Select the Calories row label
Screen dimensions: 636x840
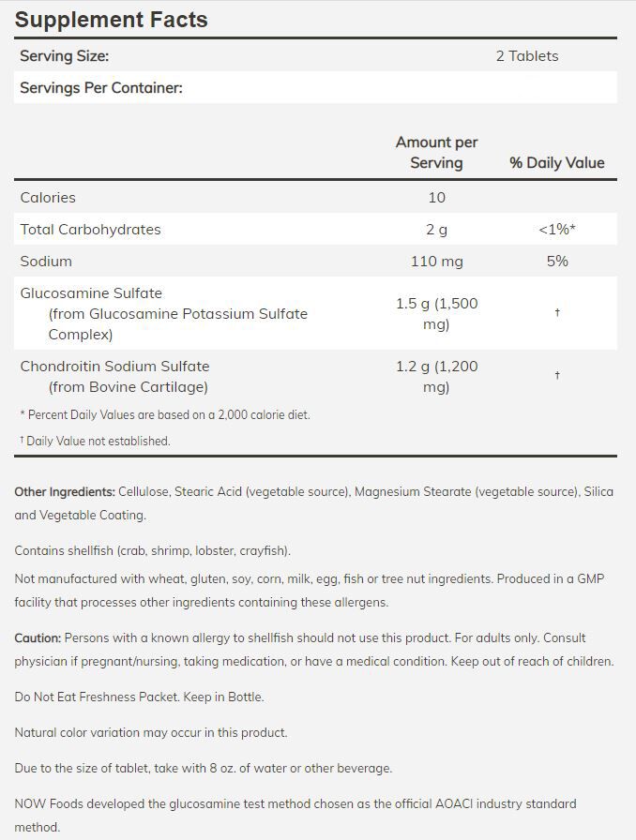48,198
